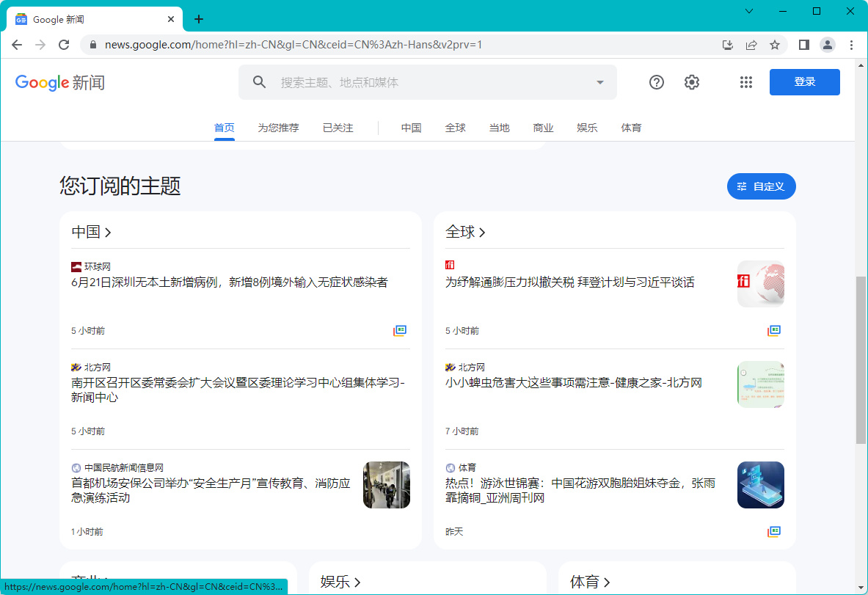Viewport: 868px width, 595px height.
Task: Open full coverage for Biden tariff story
Action: (774, 331)
